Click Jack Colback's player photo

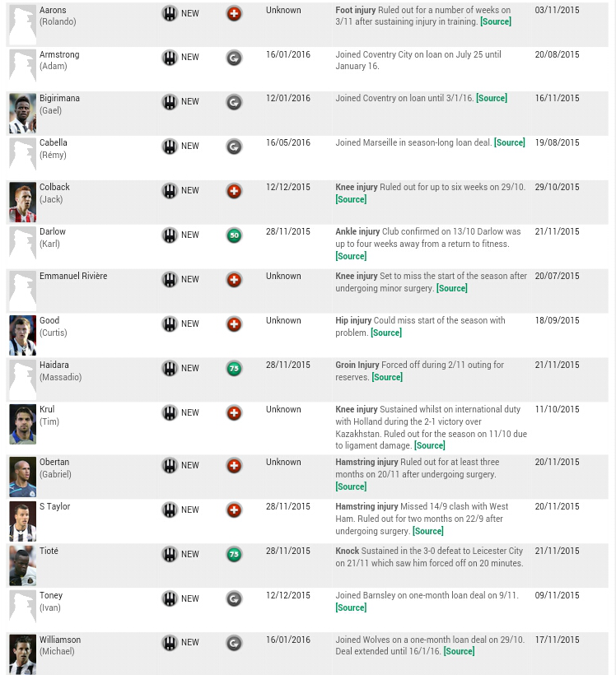22,202
